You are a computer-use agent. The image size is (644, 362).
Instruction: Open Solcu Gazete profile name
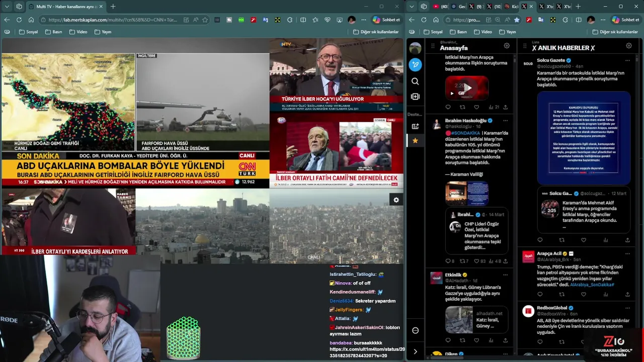551,60
